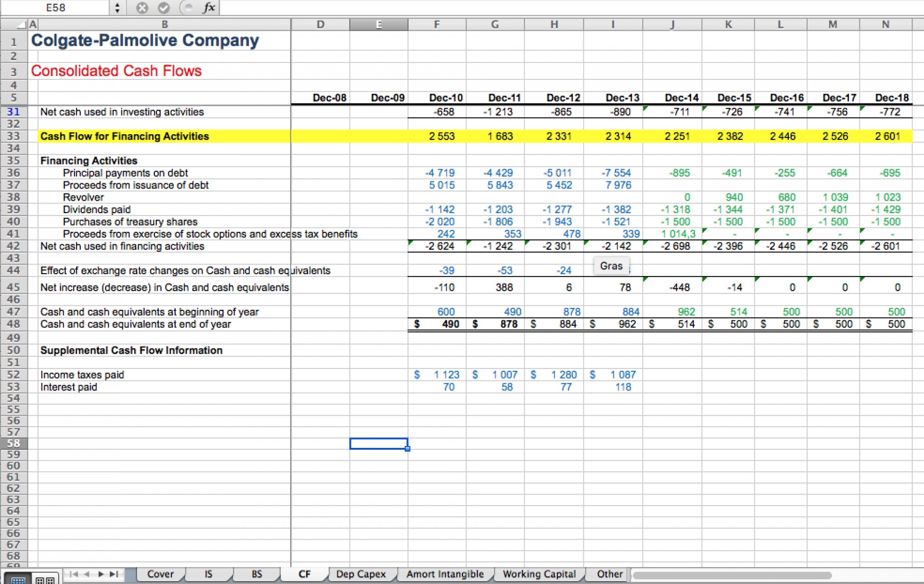
Task: Open the Working Capital sheet tab
Action: point(539,574)
